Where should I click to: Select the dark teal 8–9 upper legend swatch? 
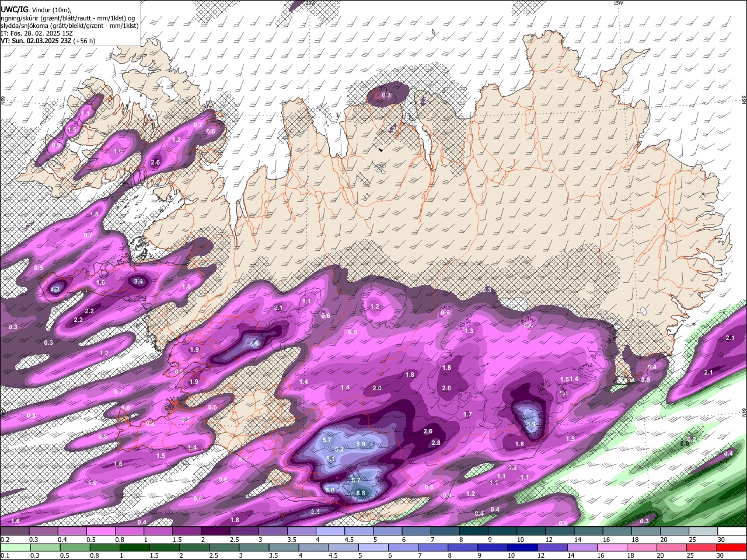(473, 531)
